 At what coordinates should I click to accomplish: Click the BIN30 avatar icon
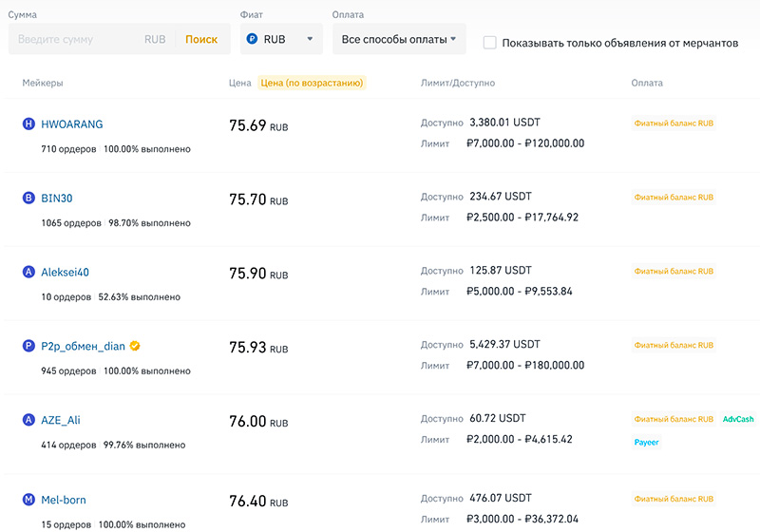click(28, 199)
